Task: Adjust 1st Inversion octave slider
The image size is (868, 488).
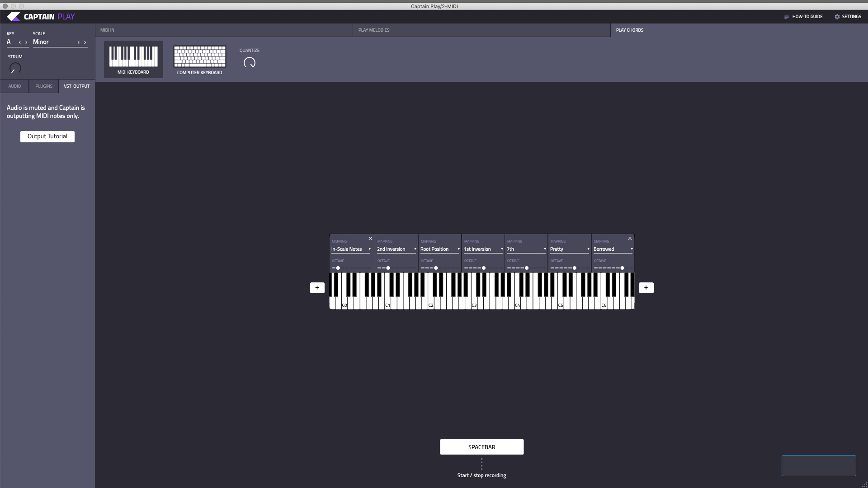Action: coord(483,268)
